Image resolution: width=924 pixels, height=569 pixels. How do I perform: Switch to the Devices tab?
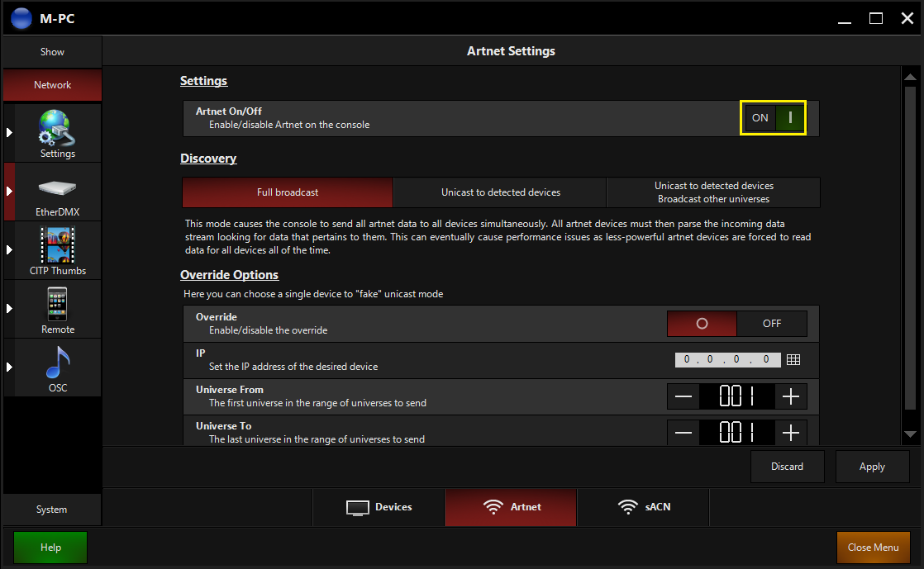click(379, 507)
